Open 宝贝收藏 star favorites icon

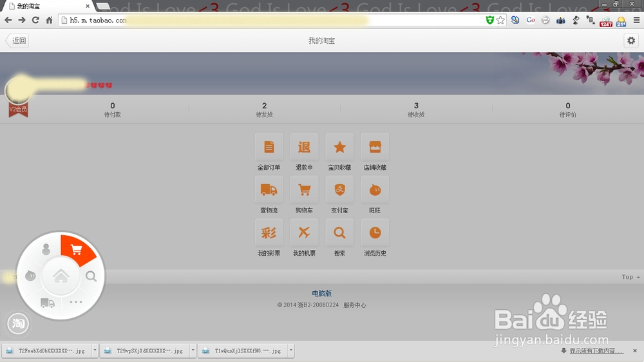point(339,147)
